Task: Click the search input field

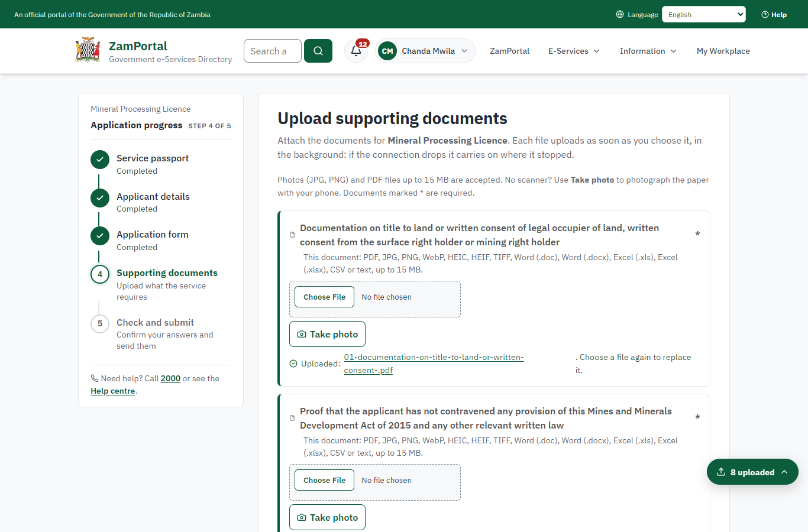Action: pos(273,51)
